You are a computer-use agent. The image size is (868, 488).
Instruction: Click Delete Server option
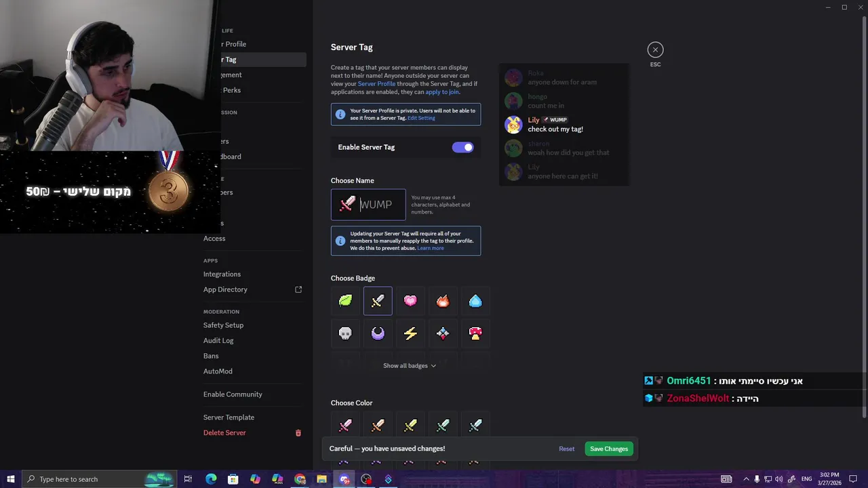[224, 433]
